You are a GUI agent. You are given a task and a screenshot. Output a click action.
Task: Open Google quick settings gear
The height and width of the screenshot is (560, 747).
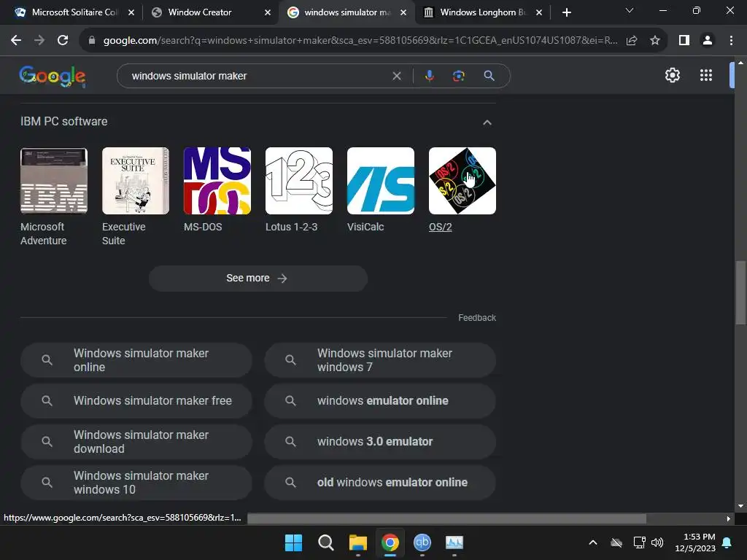pos(672,75)
